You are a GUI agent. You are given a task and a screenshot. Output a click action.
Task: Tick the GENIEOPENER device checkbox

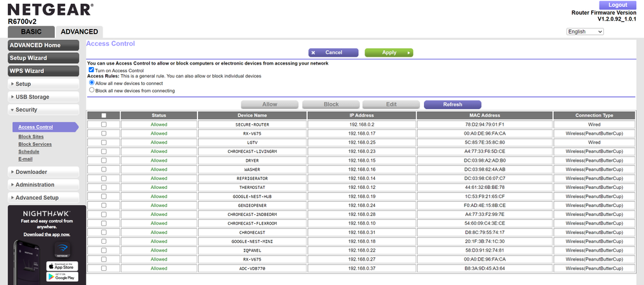[103, 205]
